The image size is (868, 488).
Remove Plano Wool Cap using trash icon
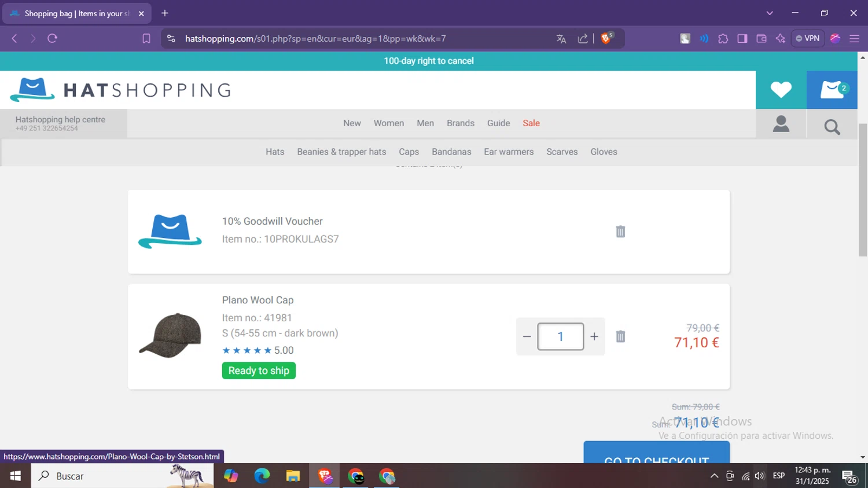(x=620, y=336)
